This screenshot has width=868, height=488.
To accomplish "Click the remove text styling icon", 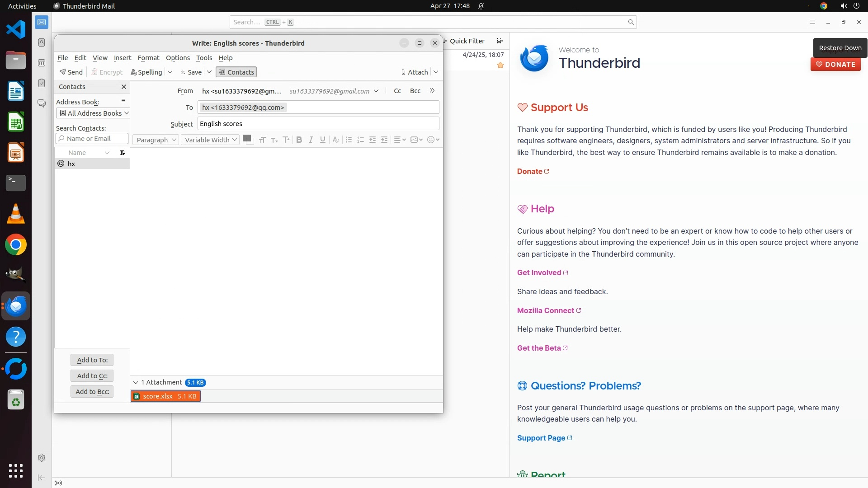I will pos(335,140).
